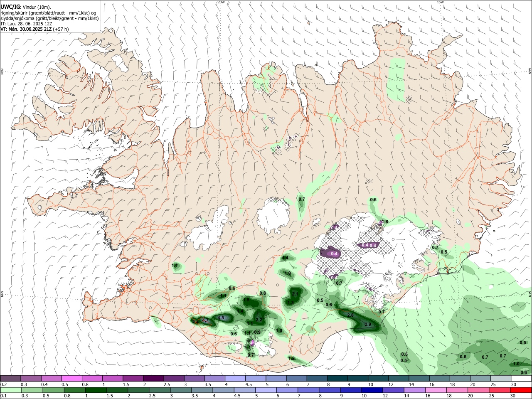Click the darkest purple swatch labeled 2
This screenshot has height=399, width=532.
[153, 379]
